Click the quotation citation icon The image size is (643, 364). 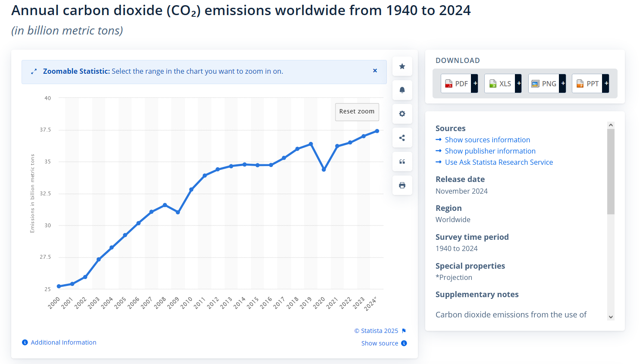402,162
